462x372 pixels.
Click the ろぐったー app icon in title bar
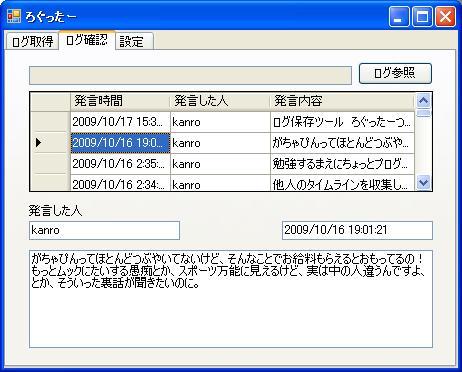(x=14, y=16)
